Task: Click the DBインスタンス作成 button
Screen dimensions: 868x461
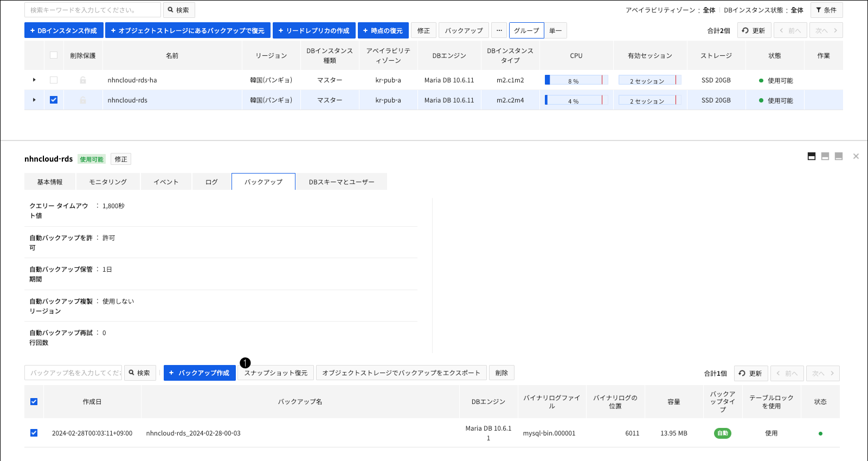Action: click(x=63, y=30)
